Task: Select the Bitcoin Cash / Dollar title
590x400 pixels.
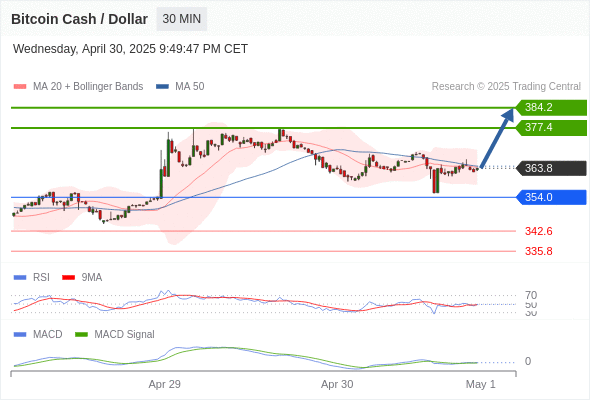Action: click(x=79, y=19)
